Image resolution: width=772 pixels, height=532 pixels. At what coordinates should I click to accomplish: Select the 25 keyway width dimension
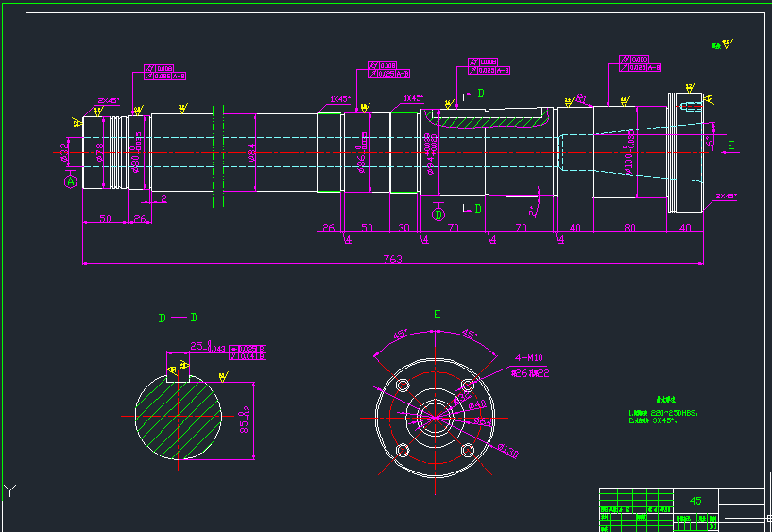click(207, 346)
